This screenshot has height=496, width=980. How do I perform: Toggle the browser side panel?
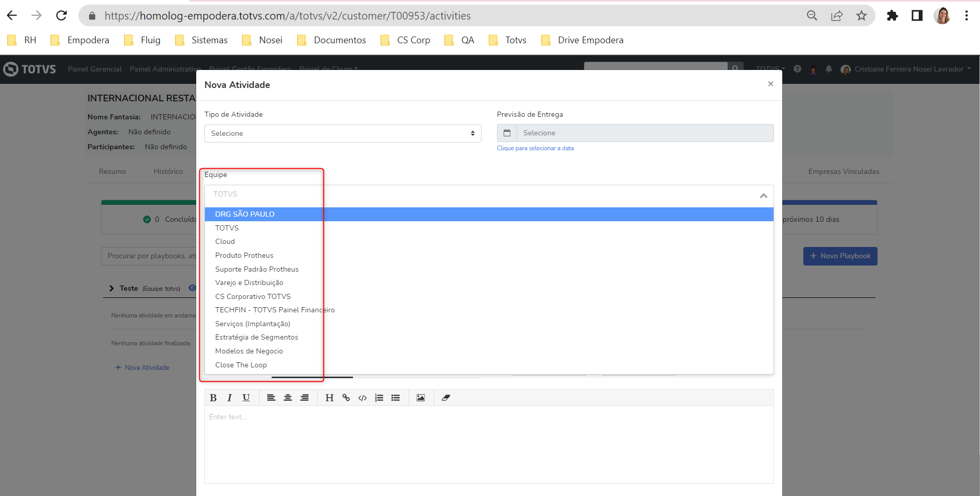(x=917, y=16)
